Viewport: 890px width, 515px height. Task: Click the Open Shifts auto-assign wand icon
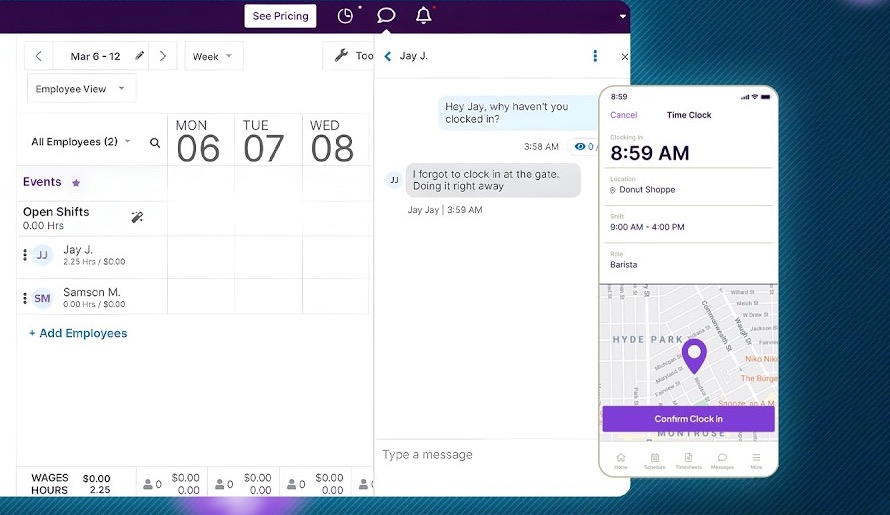pos(137,217)
